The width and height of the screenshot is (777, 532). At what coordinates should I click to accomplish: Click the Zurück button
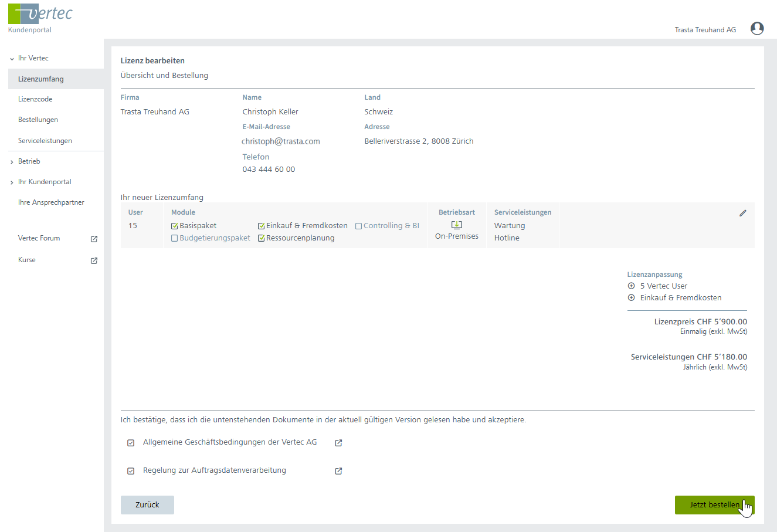coord(147,505)
